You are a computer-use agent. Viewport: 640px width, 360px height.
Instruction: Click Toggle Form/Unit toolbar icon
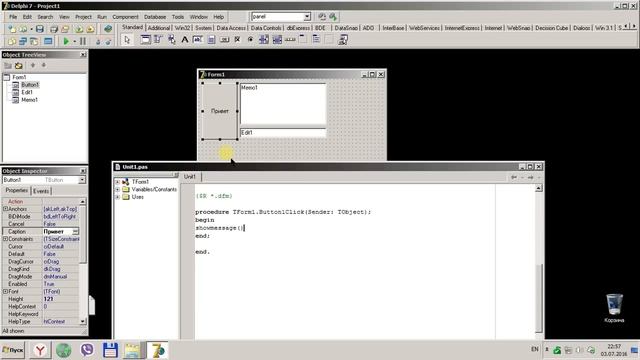click(34, 41)
